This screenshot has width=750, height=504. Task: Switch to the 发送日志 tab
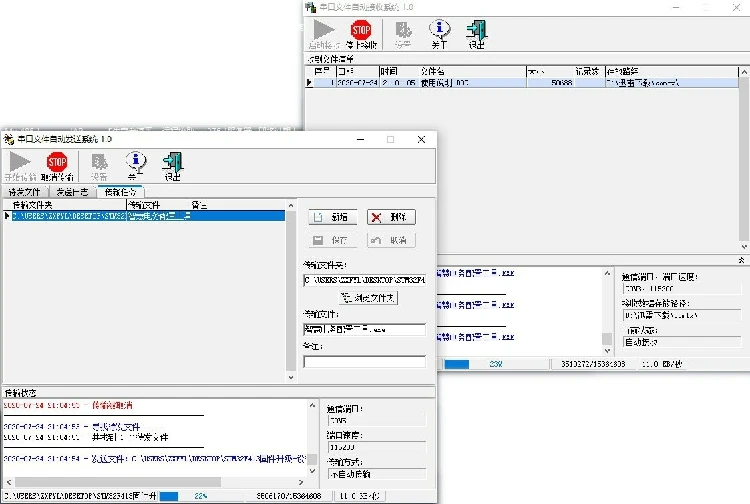tap(72, 192)
